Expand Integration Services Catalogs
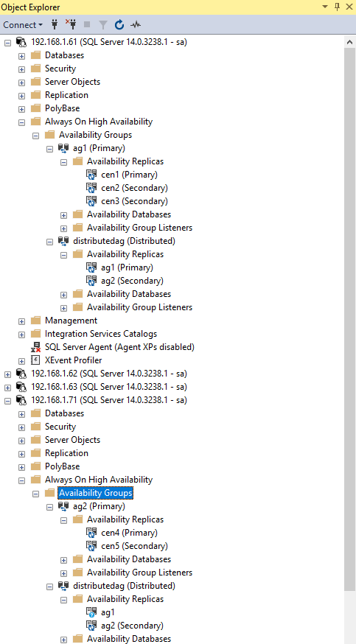The width and height of the screenshot is (356, 644). (22, 335)
